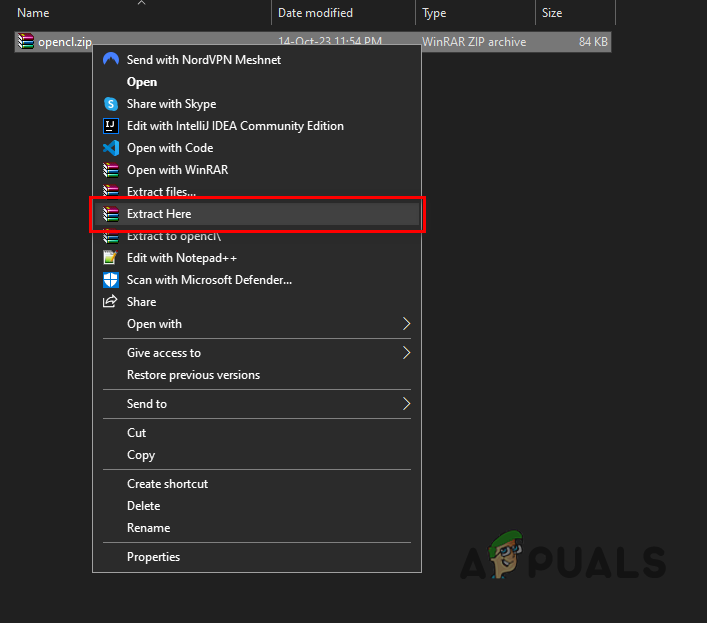Expand the Send to submenu arrow
Screen dimensions: 707x623
point(406,403)
